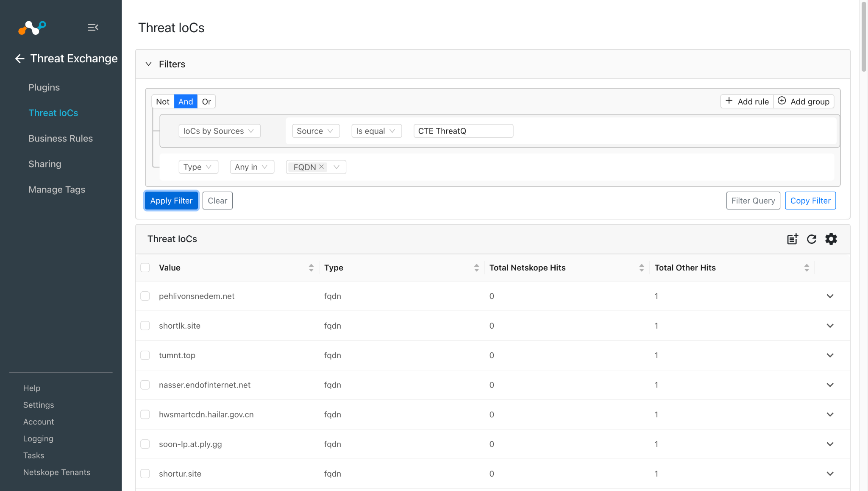
Task: Open Sharing in the sidebar
Action: click(x=45, y=164)
